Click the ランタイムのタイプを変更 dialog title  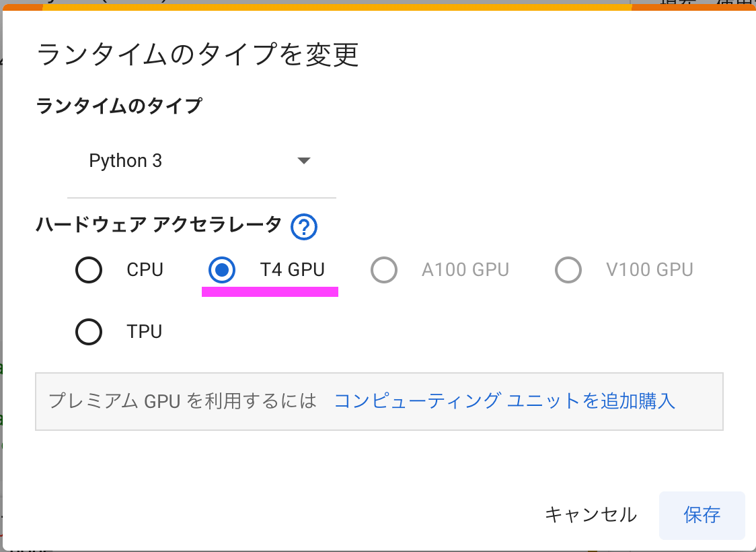click(x=199, y=56)
